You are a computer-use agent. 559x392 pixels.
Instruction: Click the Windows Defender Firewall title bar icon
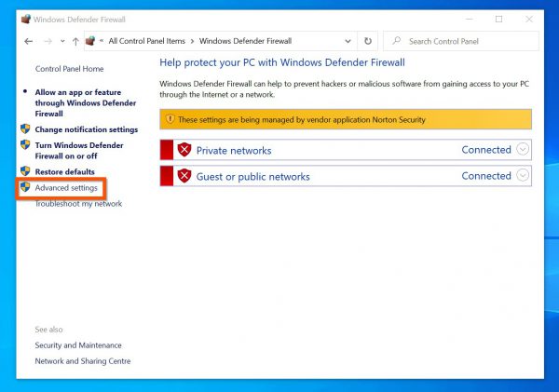point(26,19)
